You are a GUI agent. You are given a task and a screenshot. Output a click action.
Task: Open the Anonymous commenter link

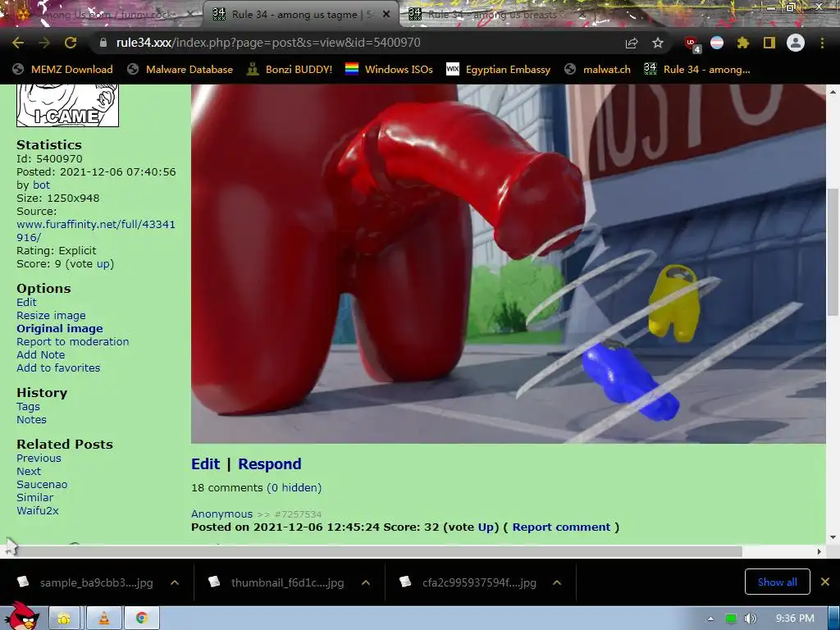point(221,514)
